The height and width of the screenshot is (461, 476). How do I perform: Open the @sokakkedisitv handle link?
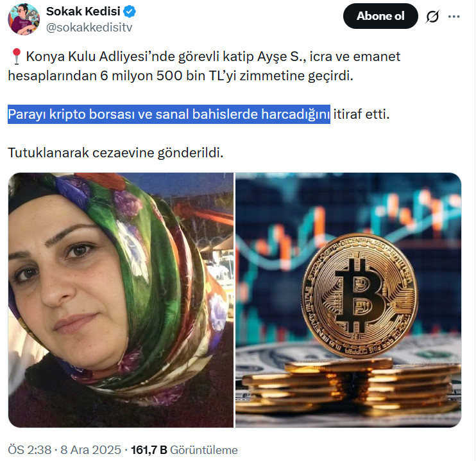(x=89, y=28)
